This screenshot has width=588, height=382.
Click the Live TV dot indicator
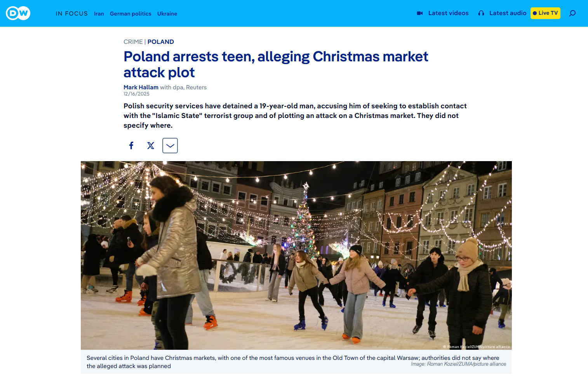[535, 13]
